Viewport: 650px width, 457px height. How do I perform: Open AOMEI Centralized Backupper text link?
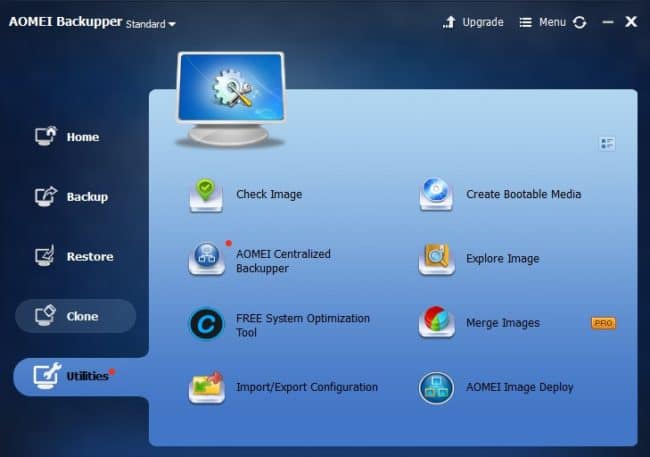coord(283,261)
